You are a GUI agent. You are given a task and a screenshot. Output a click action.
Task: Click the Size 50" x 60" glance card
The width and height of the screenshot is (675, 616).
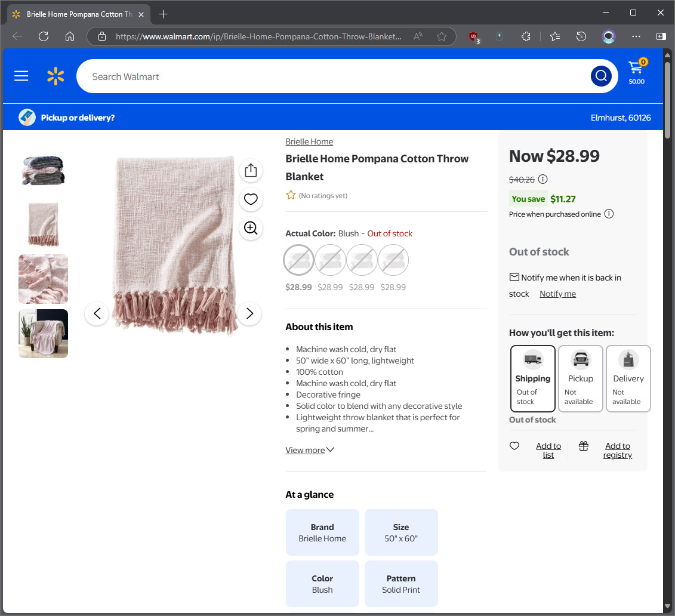[401, 532]
